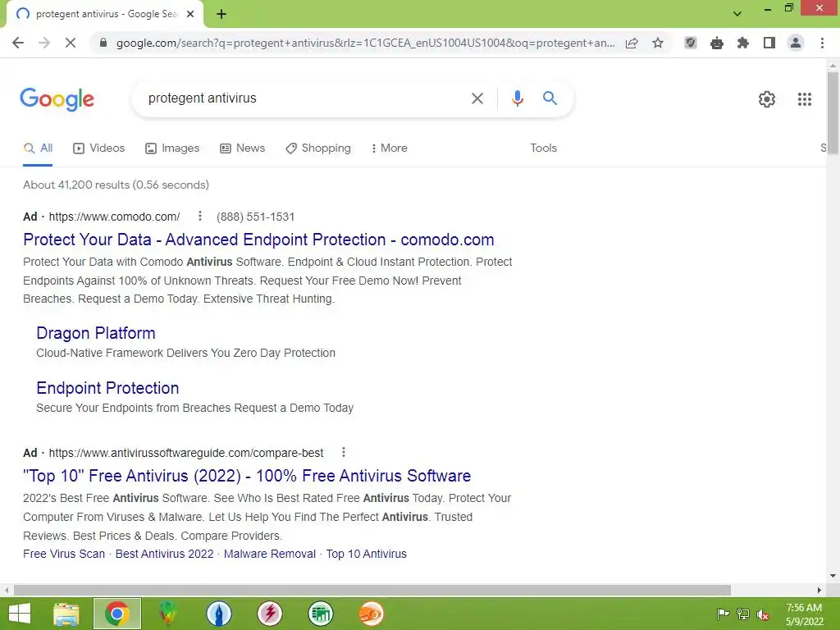Screen dimensions: 840x630
Task: Open the robot extension icon
Action: [717, 43]
